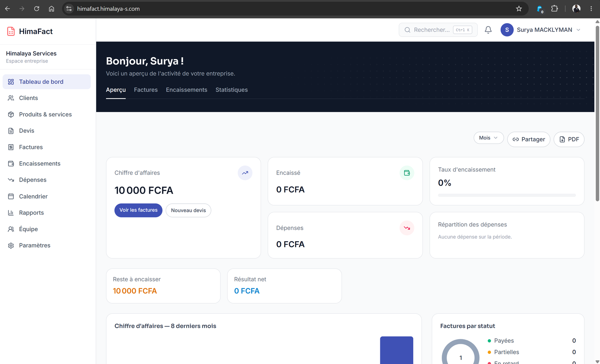Click the Factures receipt icon in sidebar
This screenshot has height=364, width=600.
[11, 147]
